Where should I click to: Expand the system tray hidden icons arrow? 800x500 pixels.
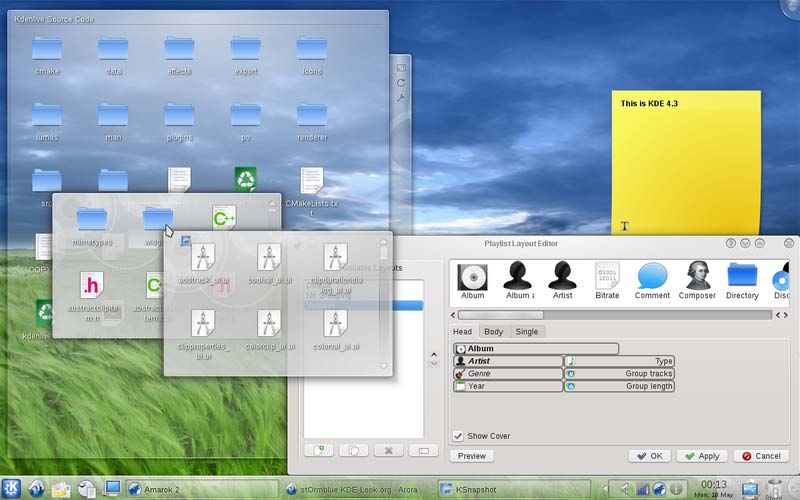(606, 489)
